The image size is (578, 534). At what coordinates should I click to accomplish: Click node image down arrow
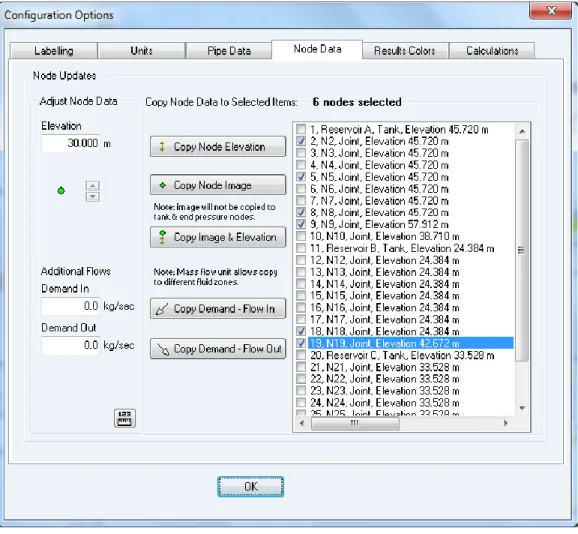point(93,196)
